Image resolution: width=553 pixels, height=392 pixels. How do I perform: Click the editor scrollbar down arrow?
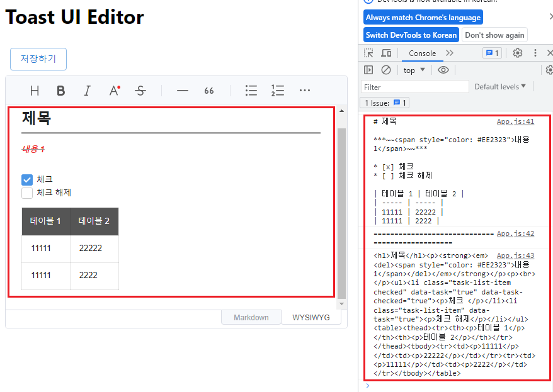(x=341, y=304)
